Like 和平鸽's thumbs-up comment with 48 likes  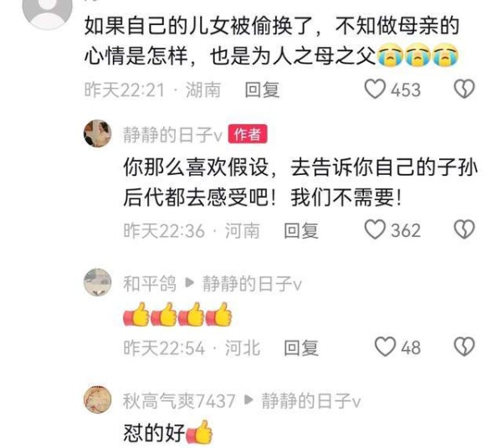[x=386, y=347]
